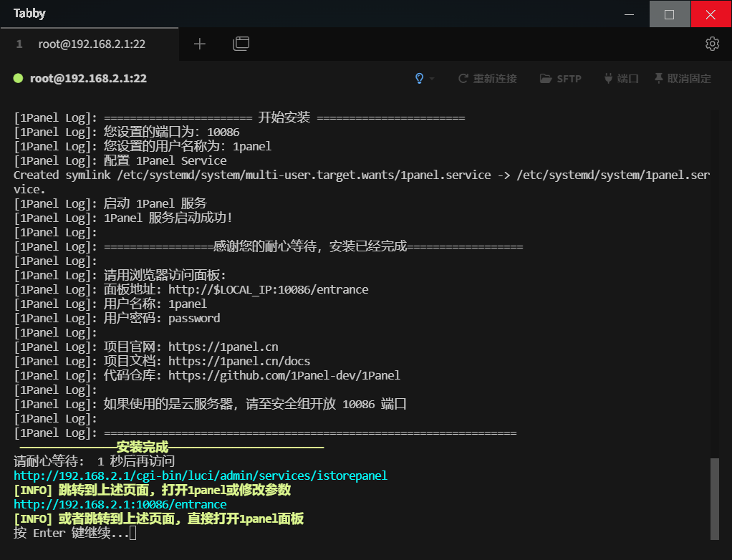The width and height of the screenshot is (732, 560).
Task: Minimize the Tabby window
Action: (629, 14)
